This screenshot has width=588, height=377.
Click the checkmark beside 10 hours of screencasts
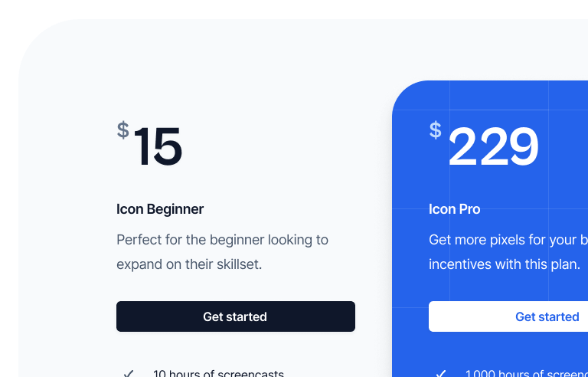click(129, 373)
